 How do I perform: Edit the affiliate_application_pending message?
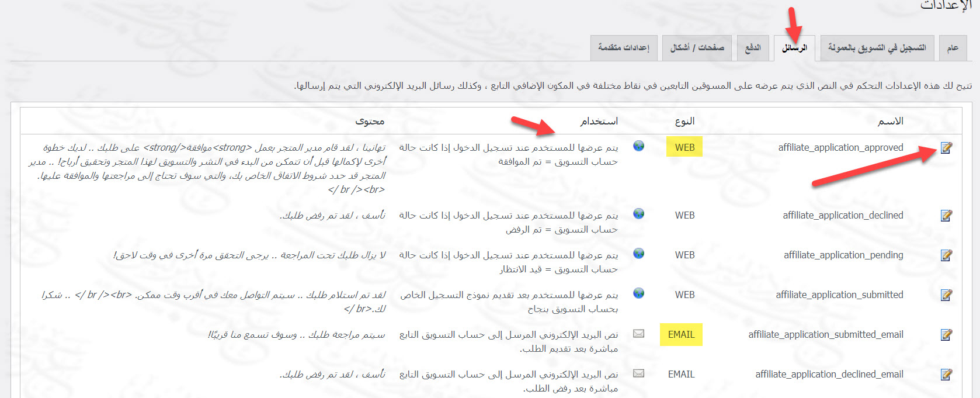(946, 255)
